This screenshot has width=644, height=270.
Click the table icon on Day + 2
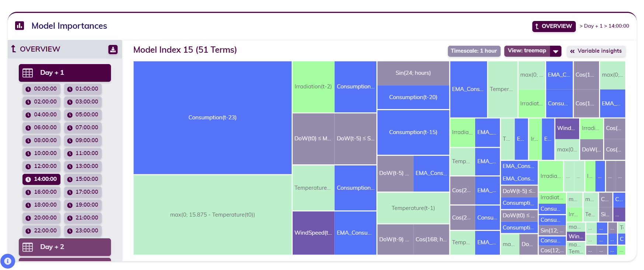point(28,247)
